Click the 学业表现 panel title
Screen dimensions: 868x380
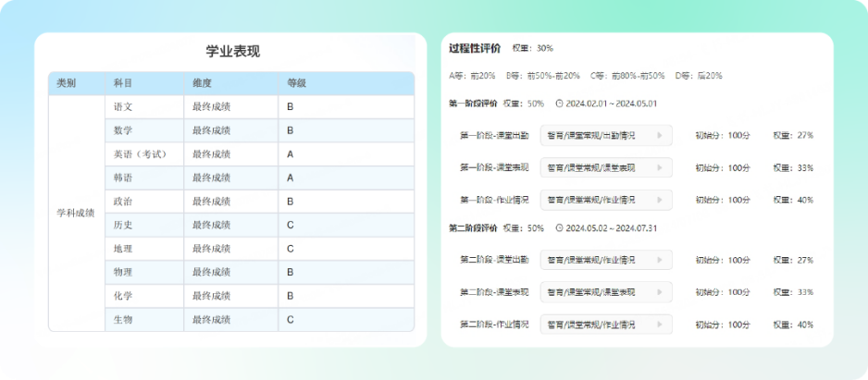click(232, 52)
